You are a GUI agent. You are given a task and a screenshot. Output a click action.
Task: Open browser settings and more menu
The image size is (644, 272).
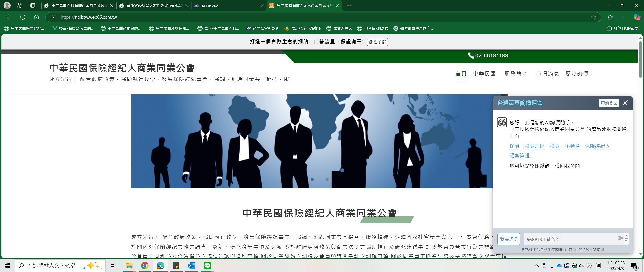pyautogui.click(x=624, y=17)
